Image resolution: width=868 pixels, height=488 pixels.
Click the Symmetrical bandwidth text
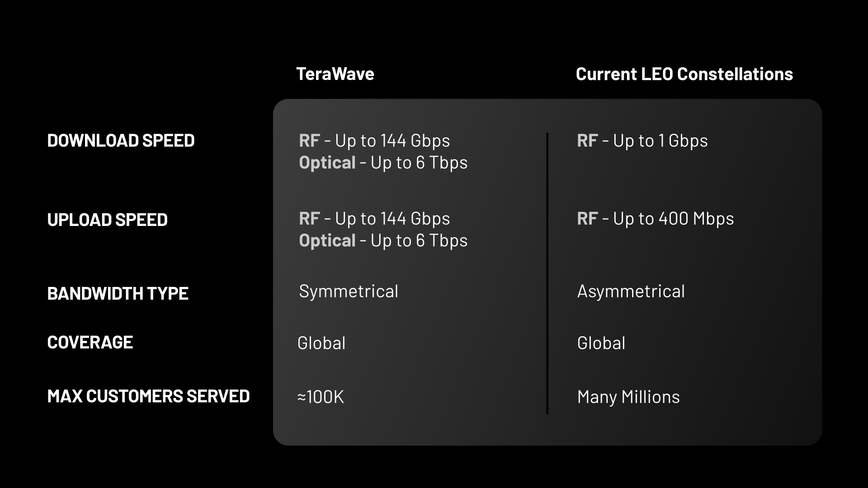[349, 291]
